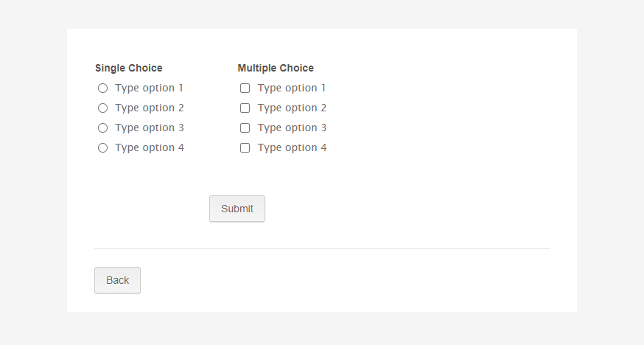This screenshot has width=644, height=345.
Task: Submit the form with the Submit button
Action: click(x=237, y=209)
